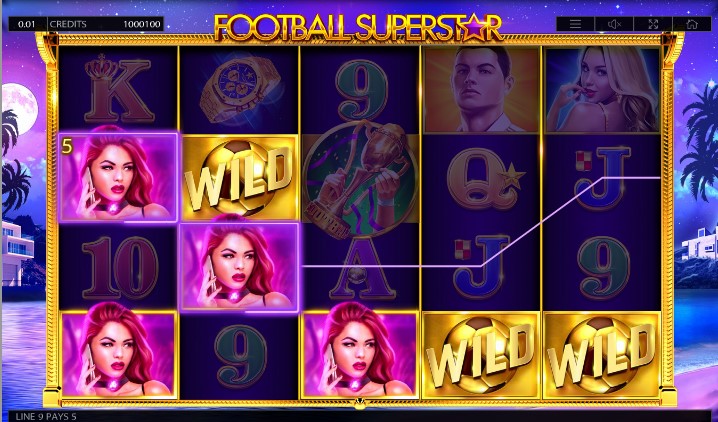Click the WILD ball in bottom-right corner

click(602, 356)
